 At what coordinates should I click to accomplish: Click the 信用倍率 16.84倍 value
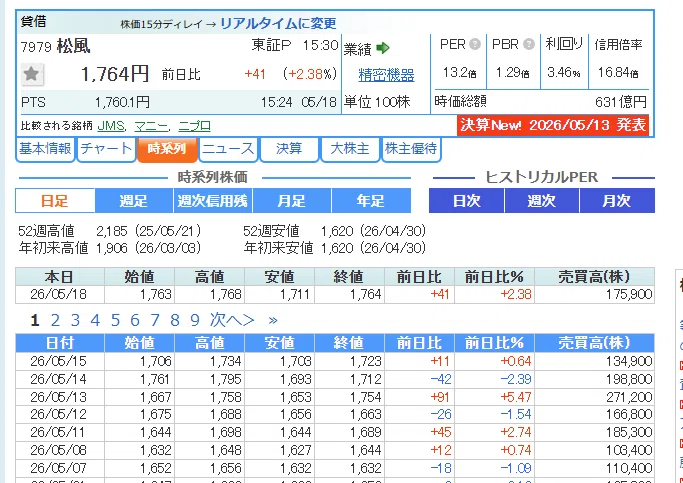618,72
